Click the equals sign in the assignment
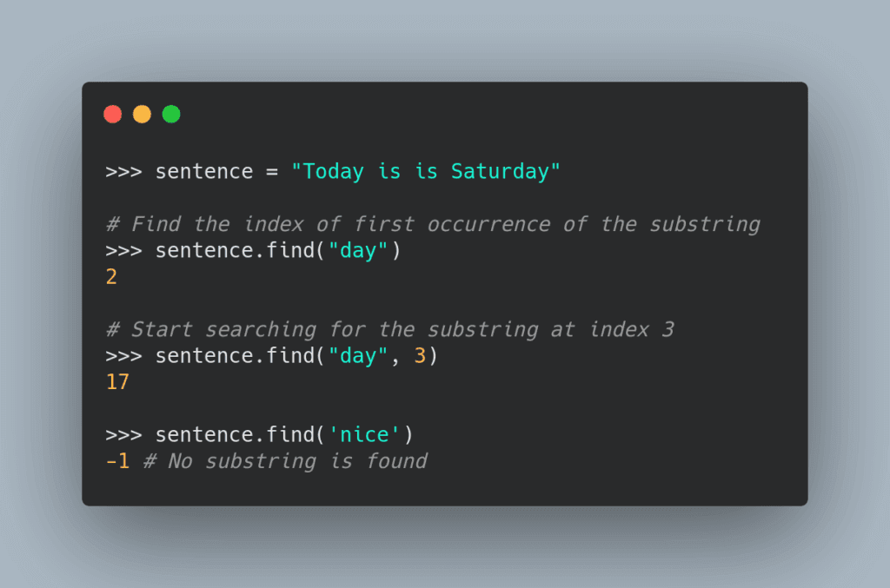 [272, 171]
